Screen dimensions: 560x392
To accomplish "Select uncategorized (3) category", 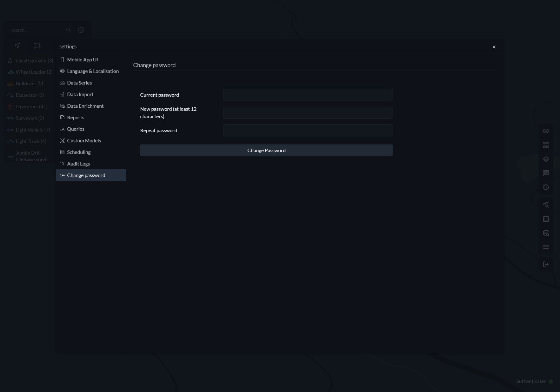I will click(x=30, y=61).
